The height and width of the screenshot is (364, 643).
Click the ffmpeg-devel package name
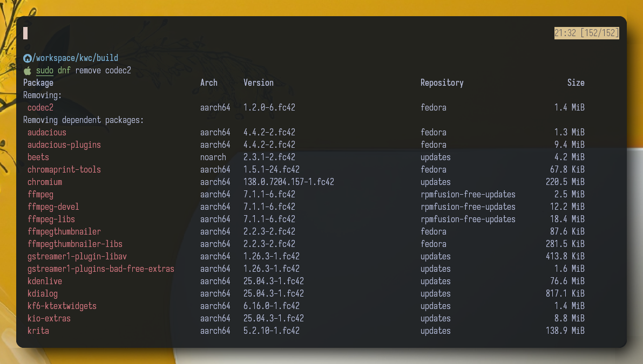[53, 207]
